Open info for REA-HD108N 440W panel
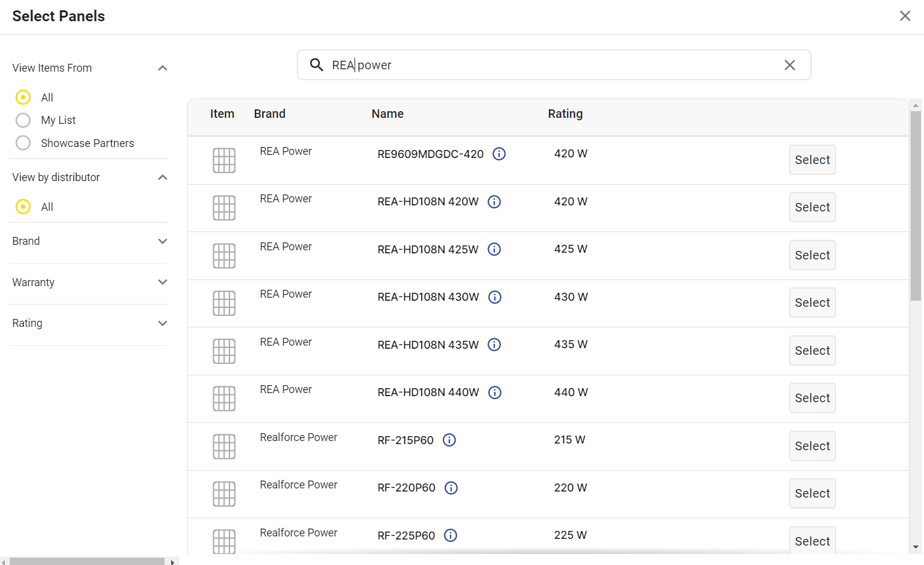The image size is (924, 565). pos(495,392)
